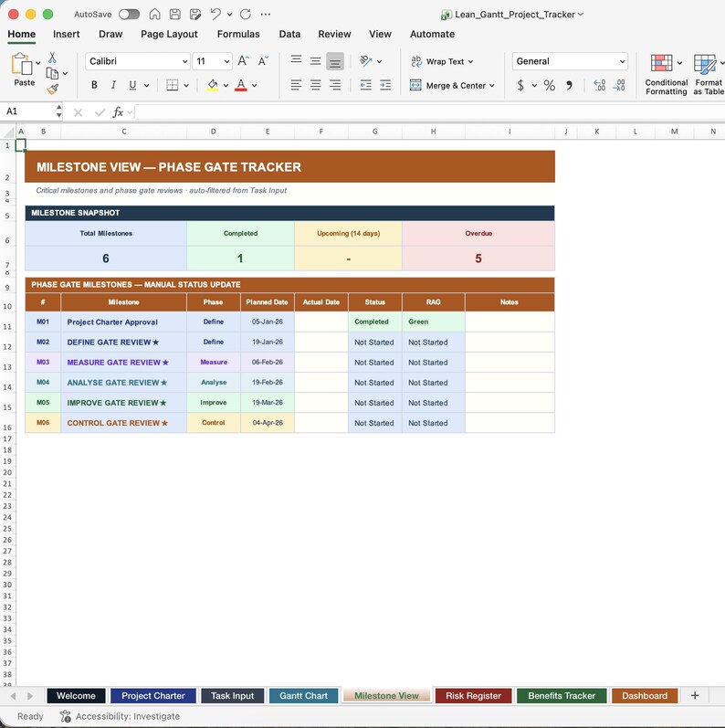Click the Undo arrow
The height and width of the screenshot is (728, 725).
tap(215, 14)
